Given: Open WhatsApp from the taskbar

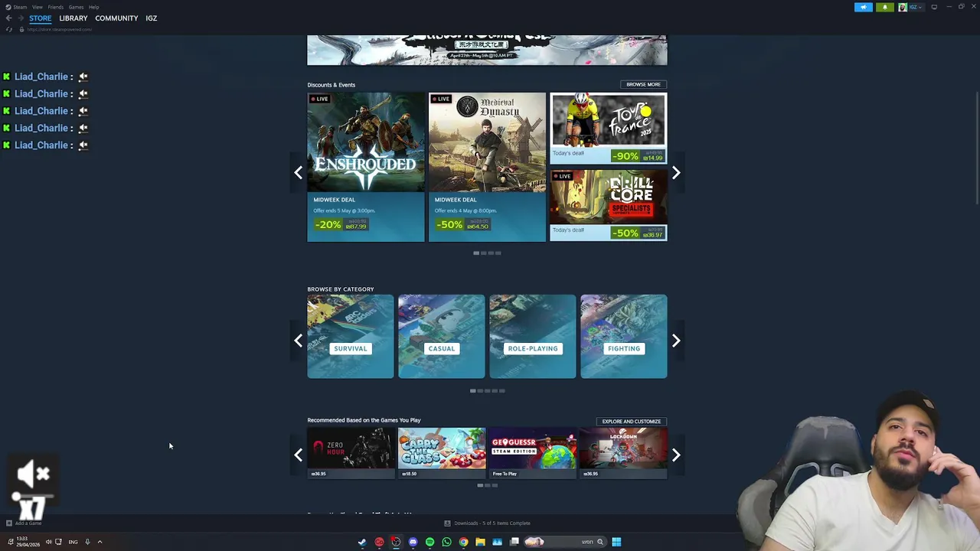Looking at the screenshot, I should [446, 542].
